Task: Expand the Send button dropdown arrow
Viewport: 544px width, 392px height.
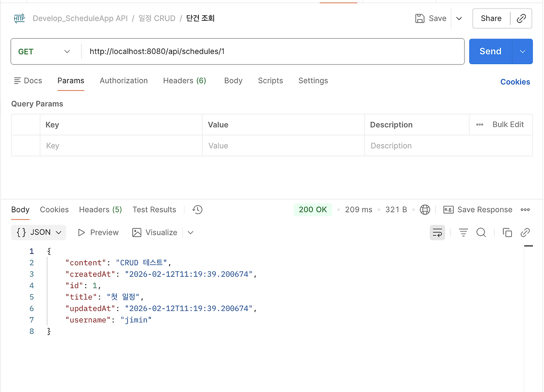Action: (523, 51)
